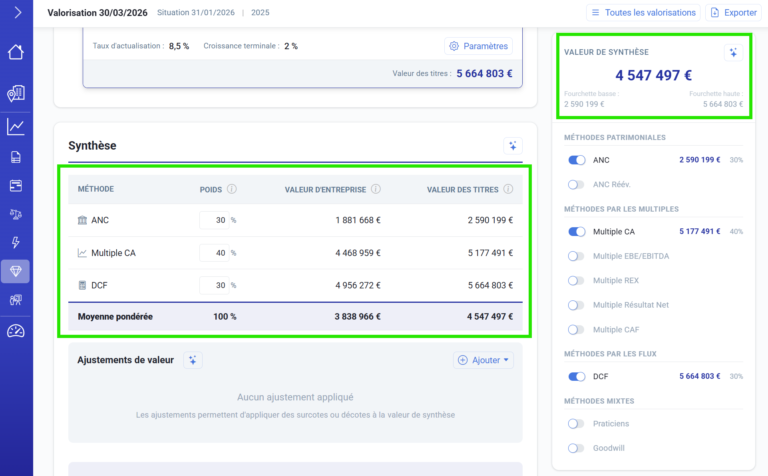The image size is (768, 476).
Task: Click the Exporter button
Action: point(732,12)
